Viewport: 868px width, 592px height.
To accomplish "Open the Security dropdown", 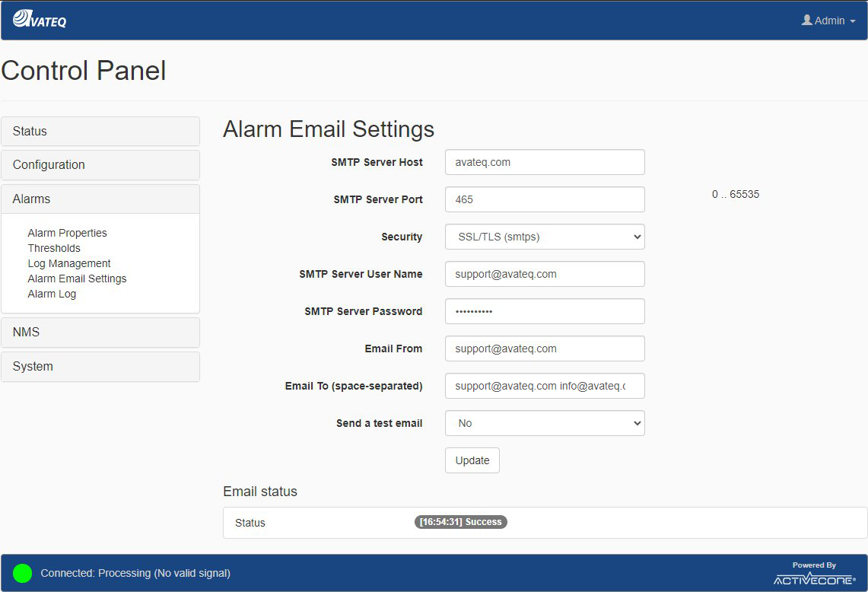I will point(545,237).
